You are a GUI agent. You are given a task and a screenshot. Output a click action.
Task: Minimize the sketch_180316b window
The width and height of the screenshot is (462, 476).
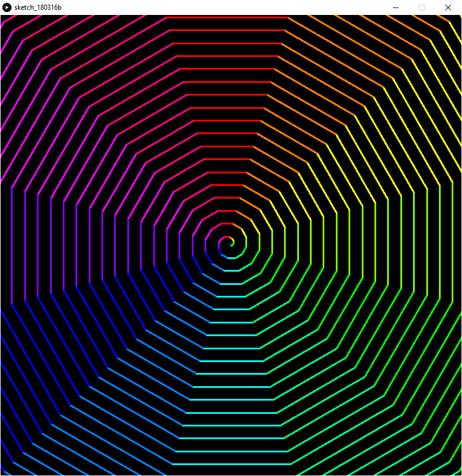[x=396, y=7]
